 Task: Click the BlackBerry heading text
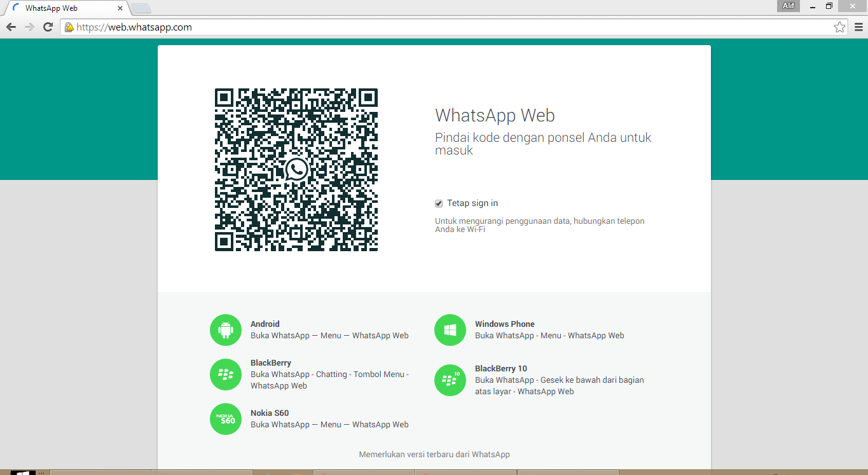click(x=271, y=363)
